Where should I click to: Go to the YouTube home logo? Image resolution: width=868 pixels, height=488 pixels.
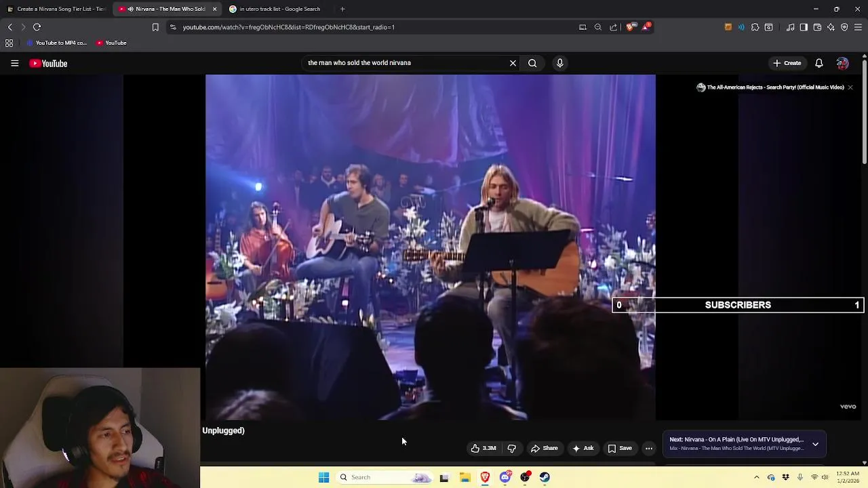pos(48,63)
